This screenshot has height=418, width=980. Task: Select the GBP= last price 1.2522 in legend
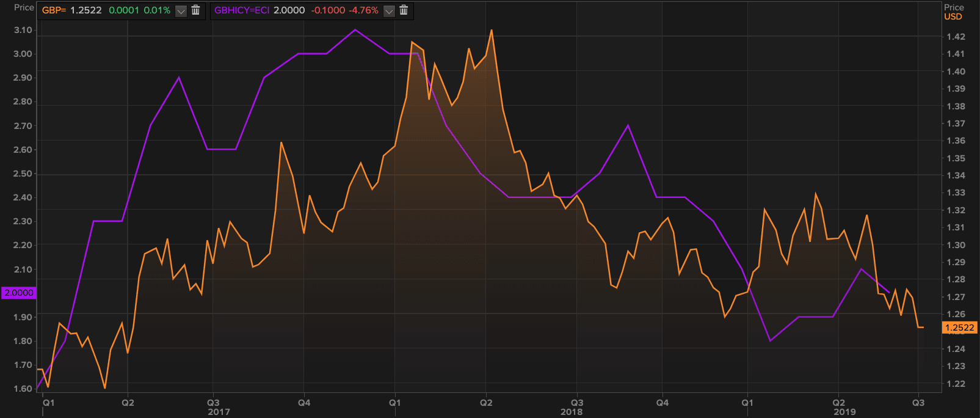[86, 10]
